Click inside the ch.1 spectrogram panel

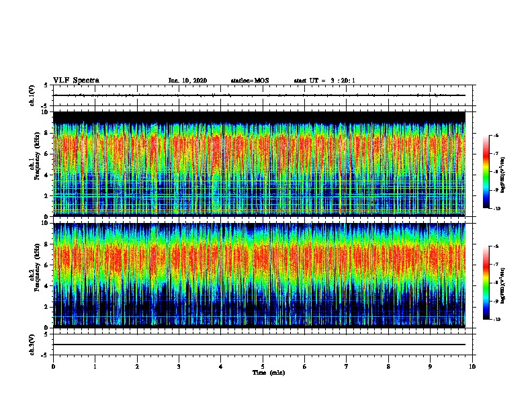pos(259,164)
